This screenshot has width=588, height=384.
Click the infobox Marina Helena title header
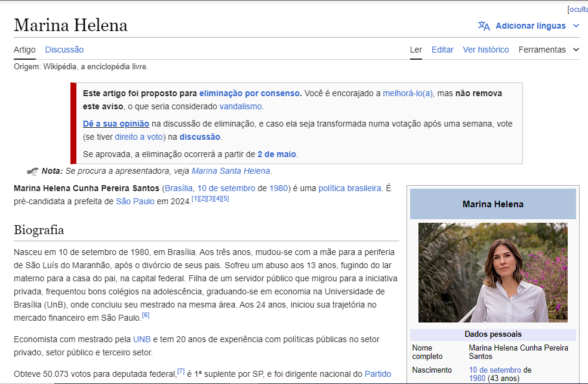point(492,204)
